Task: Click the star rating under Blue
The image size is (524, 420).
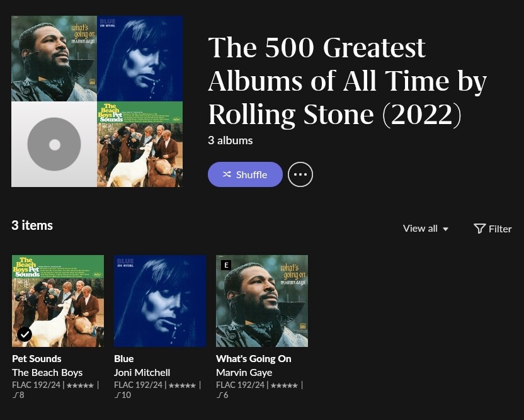Action: [182, 385]
